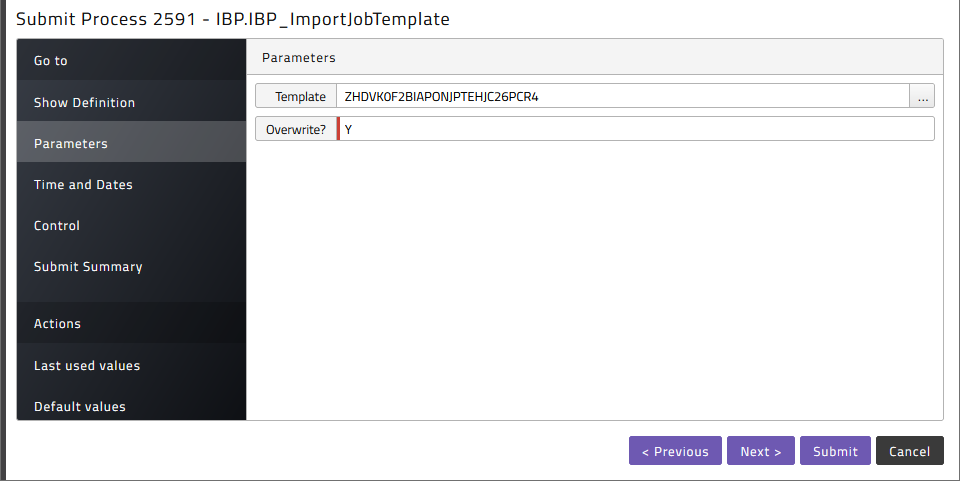Select the Parameters sidebar item

(x=131, y=142)
